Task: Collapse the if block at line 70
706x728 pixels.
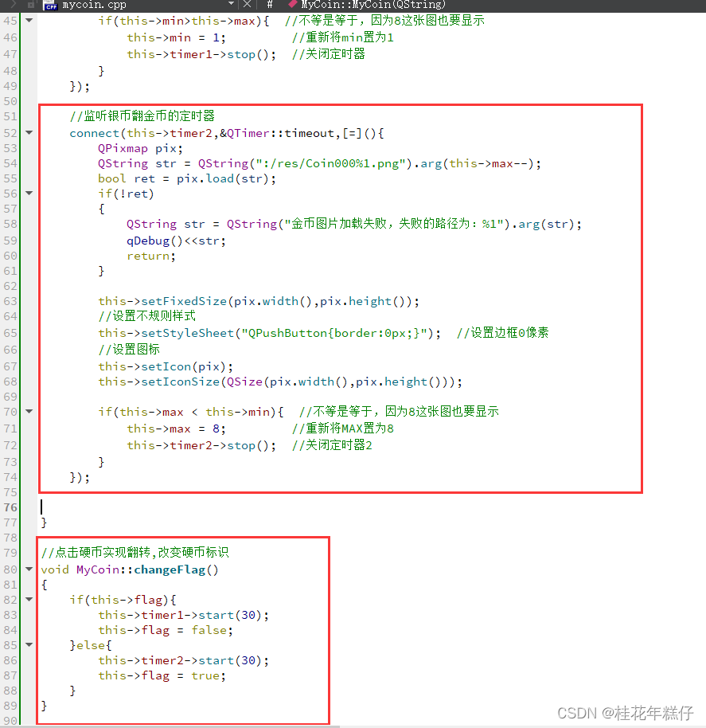Action: pyautogui.click(x=29, y=411)
